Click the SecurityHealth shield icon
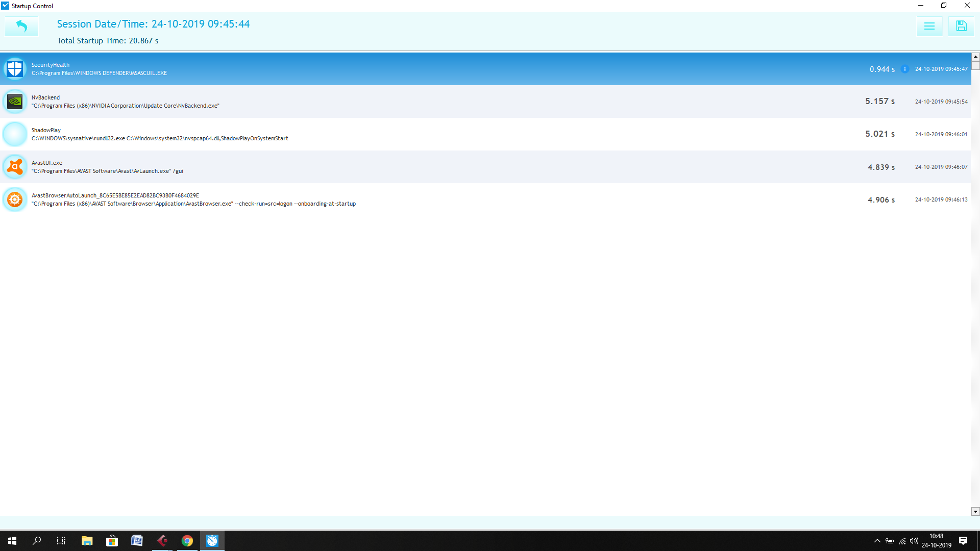This screenshot has width=980, height=551. (15, 69)
